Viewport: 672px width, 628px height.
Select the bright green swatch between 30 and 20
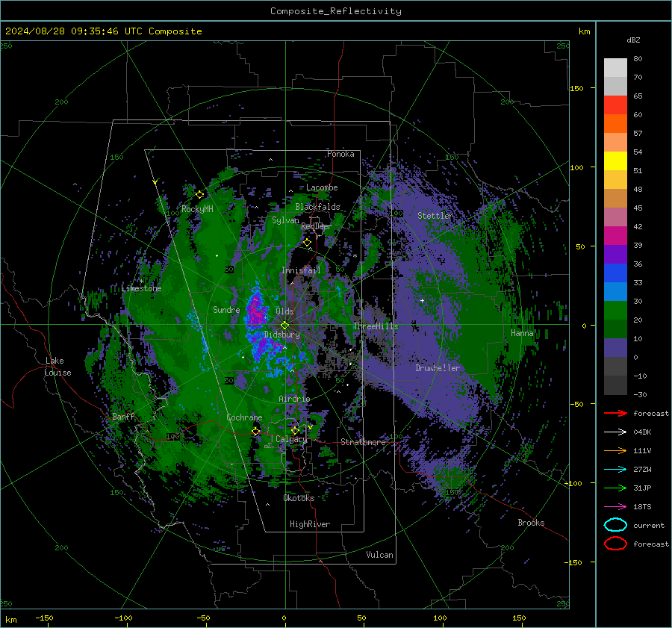click(x=615, y=311)
